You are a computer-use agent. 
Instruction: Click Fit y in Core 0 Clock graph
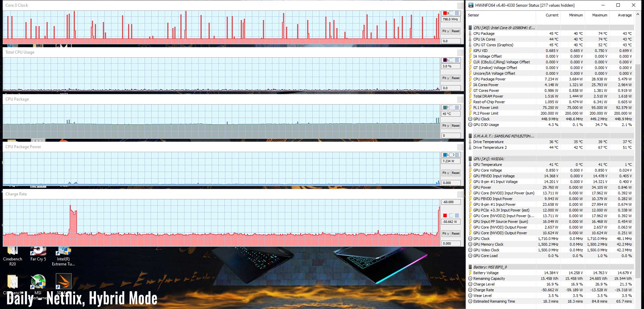[445, 31]
